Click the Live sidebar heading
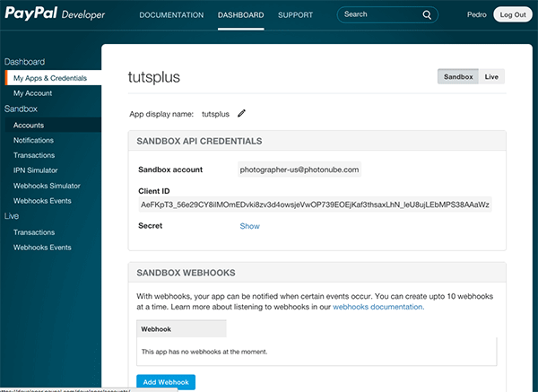Screen dimensions: 538x392 pyautogui.click(x=12, y=216)
